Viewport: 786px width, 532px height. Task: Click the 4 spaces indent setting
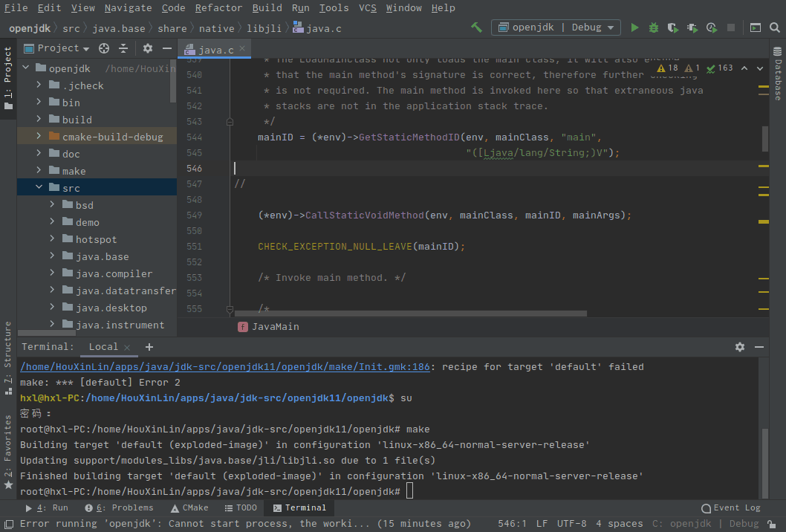coord(620,524)
